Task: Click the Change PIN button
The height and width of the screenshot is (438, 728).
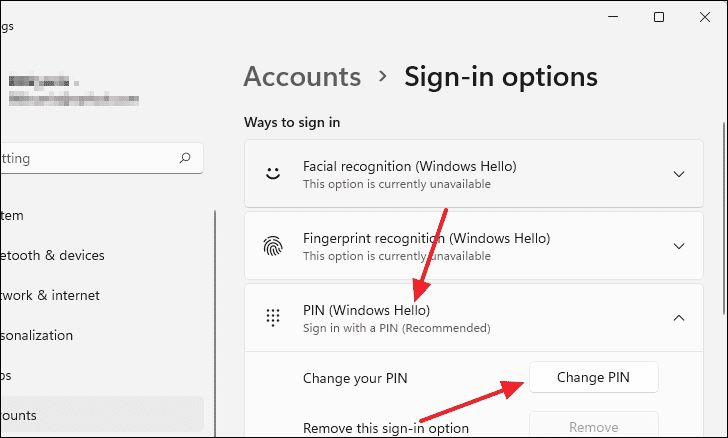Action: coord(594,377)
